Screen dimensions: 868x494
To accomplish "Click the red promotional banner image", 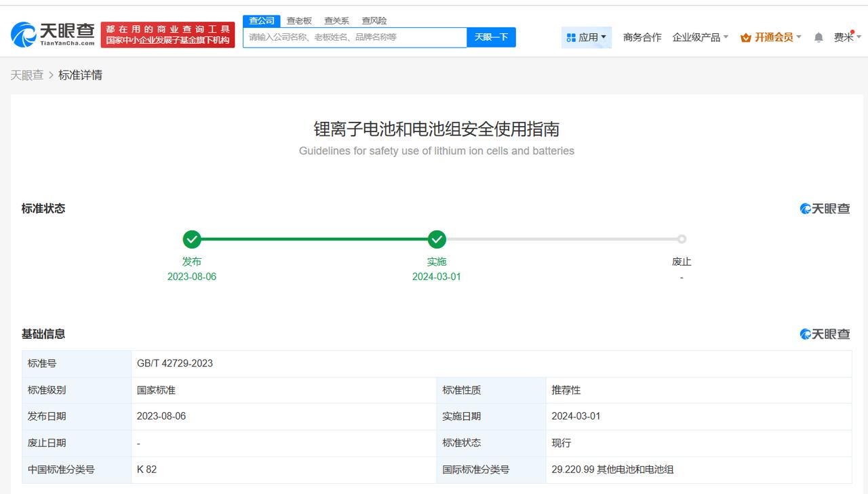I will [167, 35].
